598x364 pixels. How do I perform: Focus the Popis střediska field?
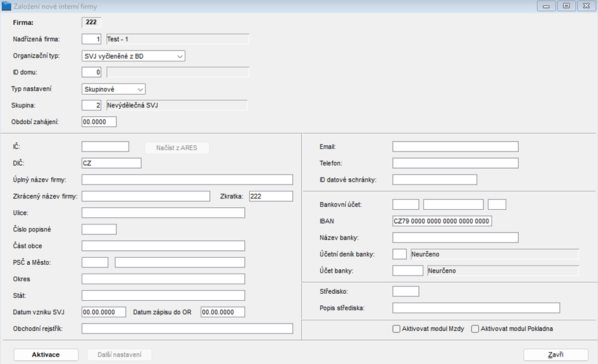point(476,308)
